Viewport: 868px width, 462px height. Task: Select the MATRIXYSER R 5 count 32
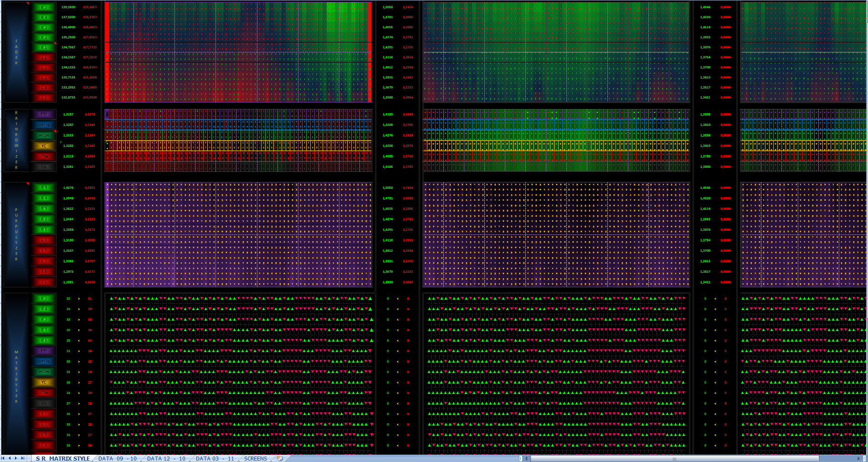[68, 299]
